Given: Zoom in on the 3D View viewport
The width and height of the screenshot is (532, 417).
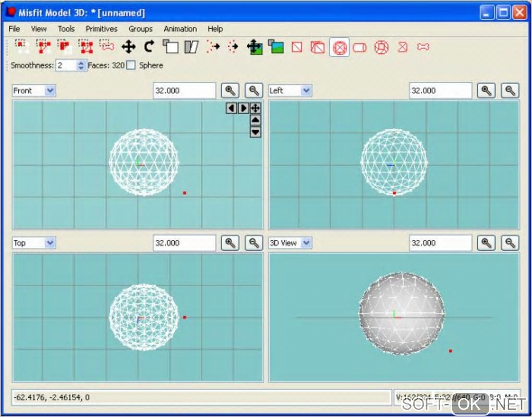Looking at the screenshot, I should coord(486,243).
